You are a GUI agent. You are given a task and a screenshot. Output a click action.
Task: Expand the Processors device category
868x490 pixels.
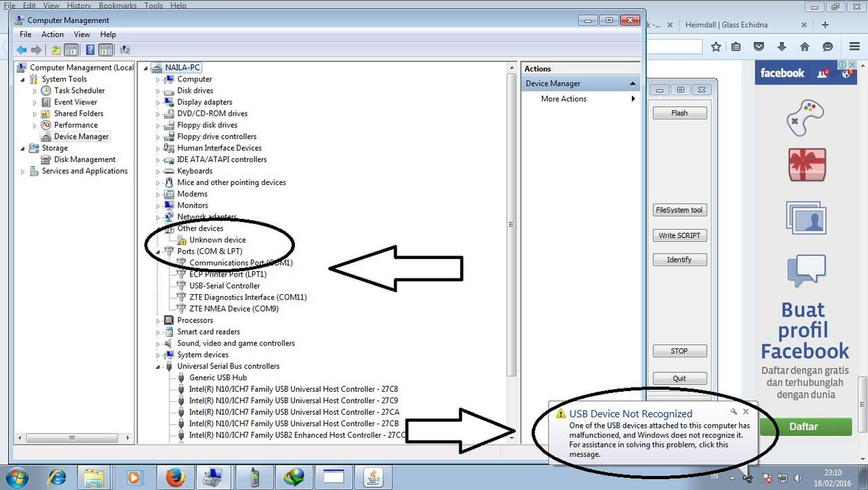pyautogui.click(x=158, y=321)
